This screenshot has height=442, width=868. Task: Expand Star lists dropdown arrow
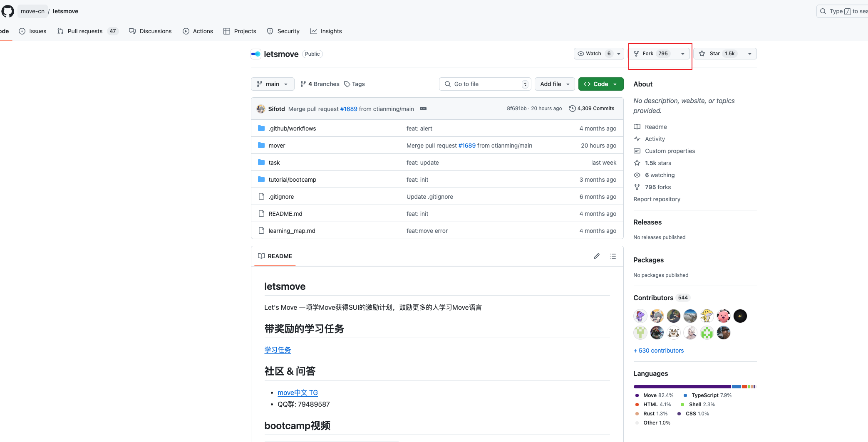[750, 54]
